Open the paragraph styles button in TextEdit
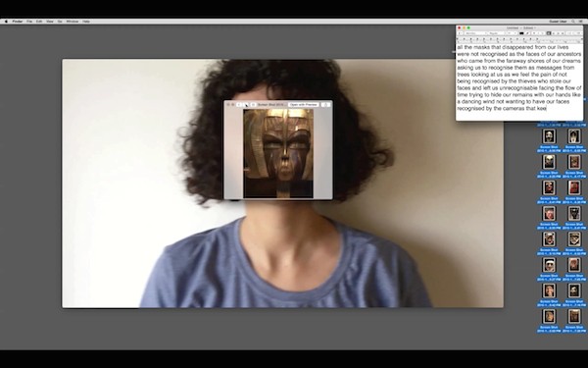The image size is (588, 368). pyautogui.click(x=461, y=33)
